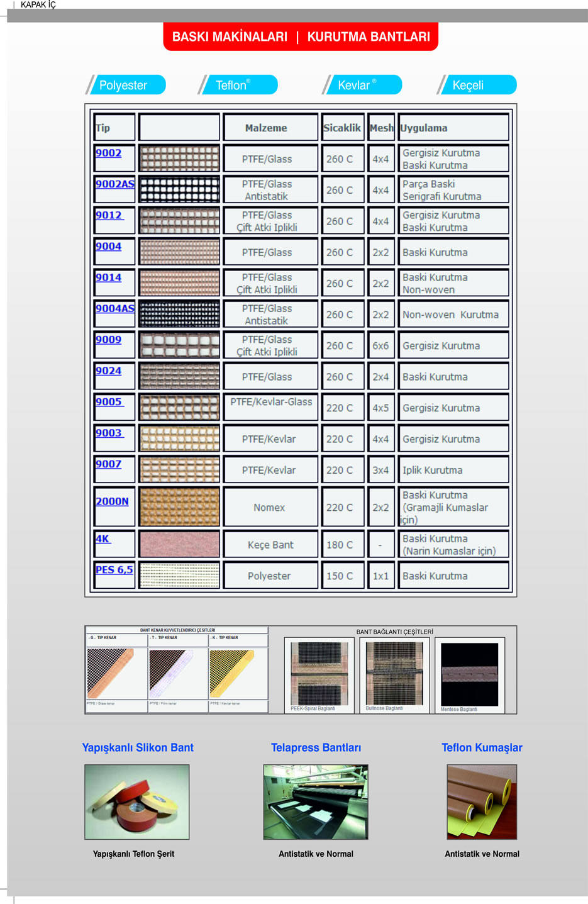View the 9003 Kevlar mesh sample image

pos(179,438)
